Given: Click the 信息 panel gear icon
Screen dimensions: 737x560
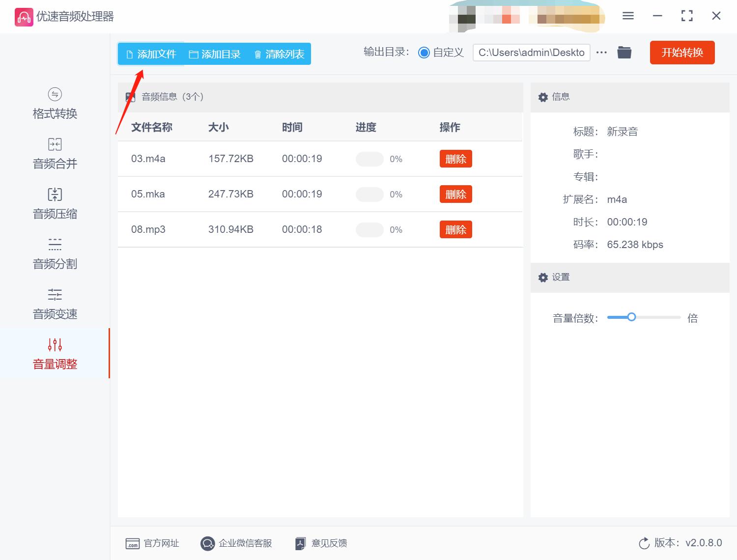Looking at the screenshot, I should coord(543,97).
